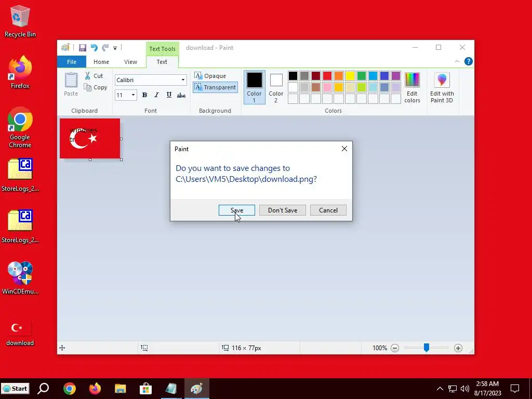Show hidden tray icons chevron
532x399 pixels.
440,389
